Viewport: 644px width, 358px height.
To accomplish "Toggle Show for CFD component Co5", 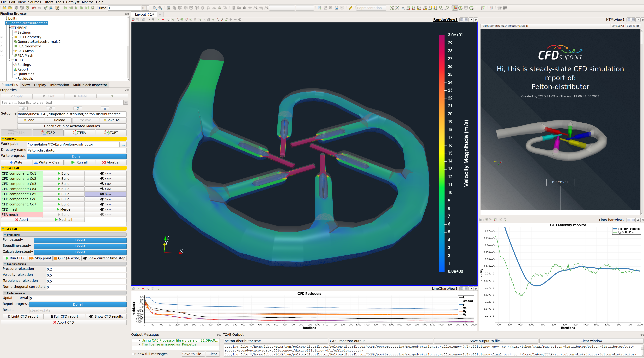I will coord(105,194).
